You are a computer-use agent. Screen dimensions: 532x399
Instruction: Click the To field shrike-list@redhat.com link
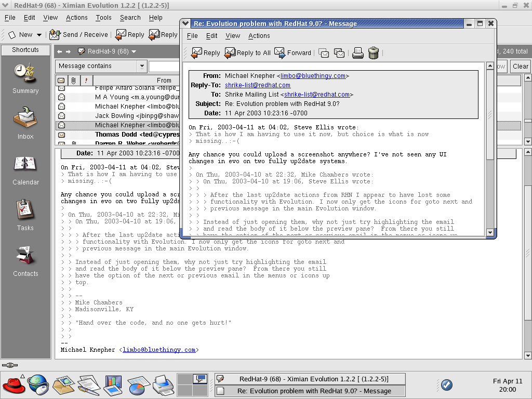click(x=316, y=95)
